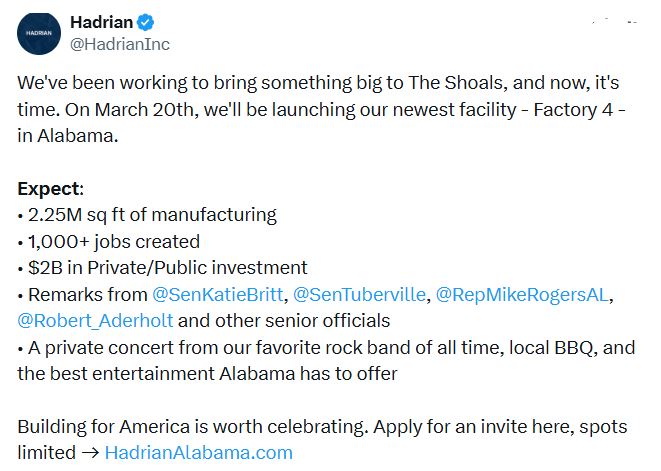
Task: Open the @RepMikeRogersAL mention
Action: (525, 295)
